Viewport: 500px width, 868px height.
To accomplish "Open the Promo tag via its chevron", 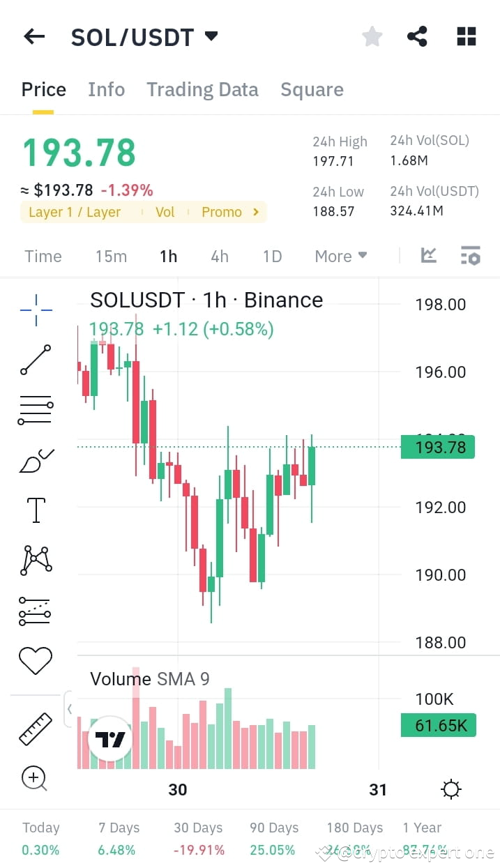I will 256,212.
